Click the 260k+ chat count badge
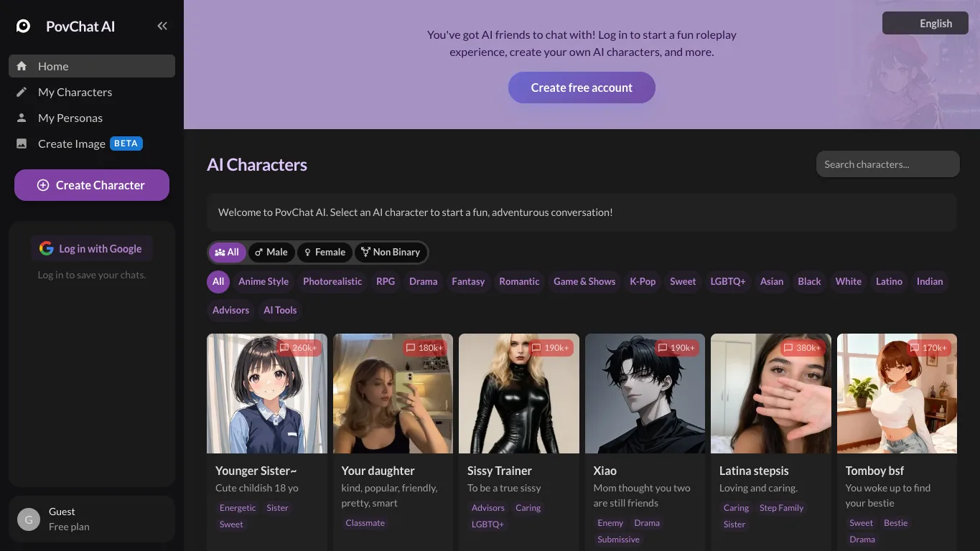 (x=298, y=348)
